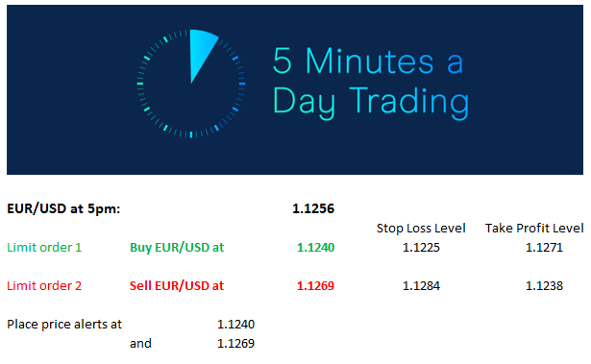
Task: Select the buy price cell 1.1240
Action: click(x=315, y=247)
